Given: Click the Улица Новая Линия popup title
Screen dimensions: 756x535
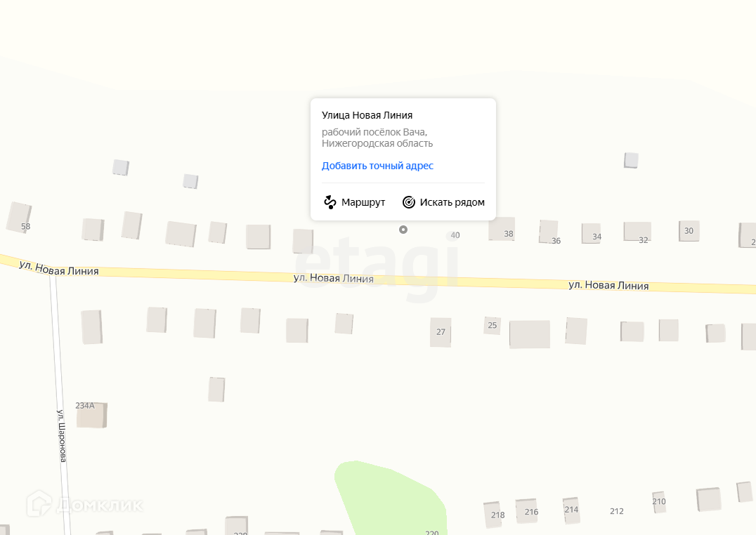Looking at the screenshot, I should 367,115.
